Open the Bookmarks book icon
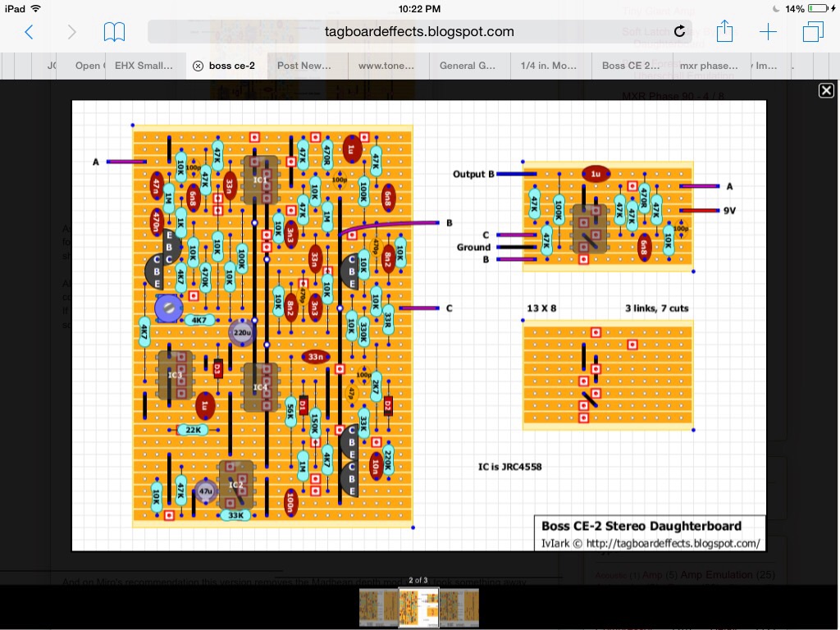The width and height of the screenshot is (840, 630). [114, 32]
